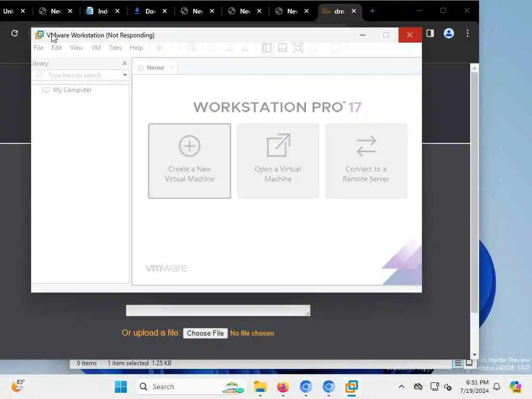Viewport: 532px width, 399px height.
Task: Click the text area on the web page
Action: [x=218, y=310]
